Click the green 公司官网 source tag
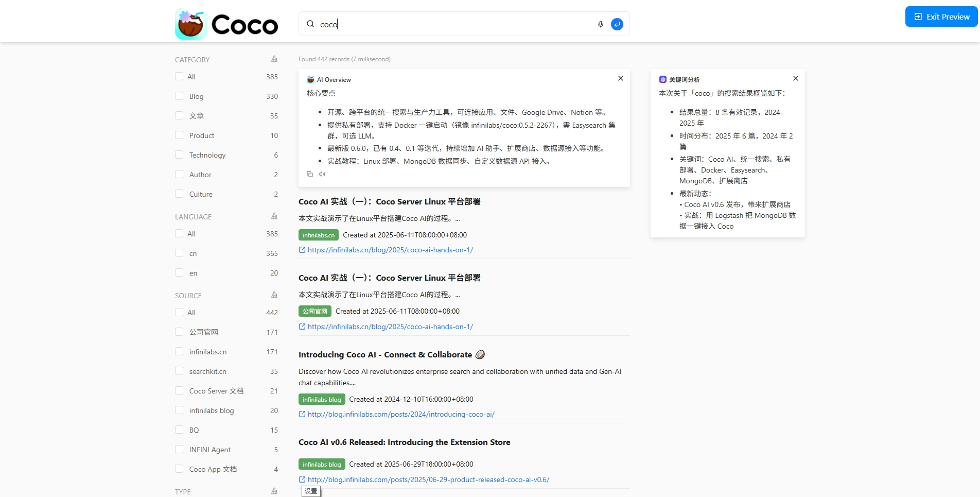Viewport: 980px width, 497px height. pos(315,311)
